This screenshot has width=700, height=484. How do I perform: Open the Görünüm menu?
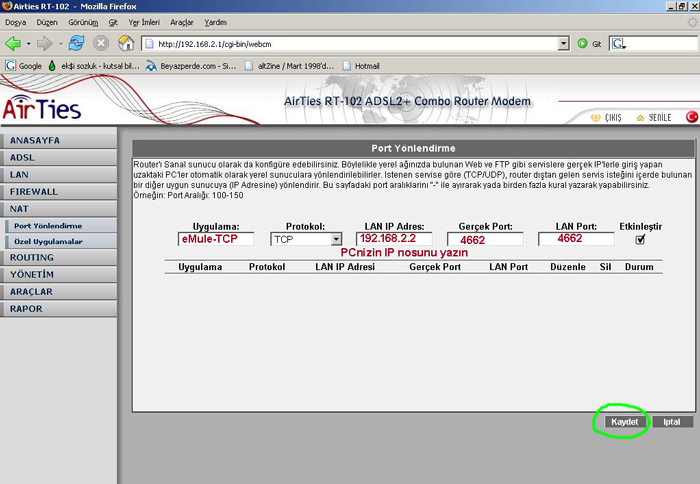coord(83,22)
